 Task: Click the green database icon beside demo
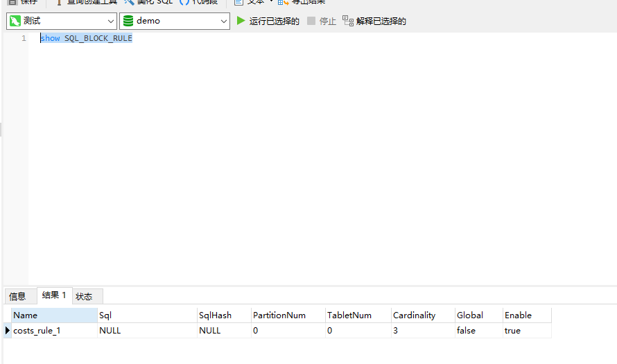tap(128, 21)
